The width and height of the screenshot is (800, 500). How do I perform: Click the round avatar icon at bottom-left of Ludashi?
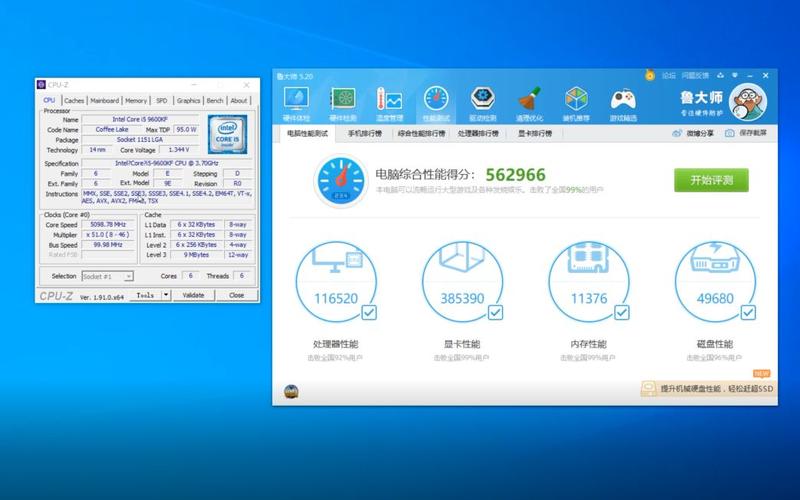(291, 392)
